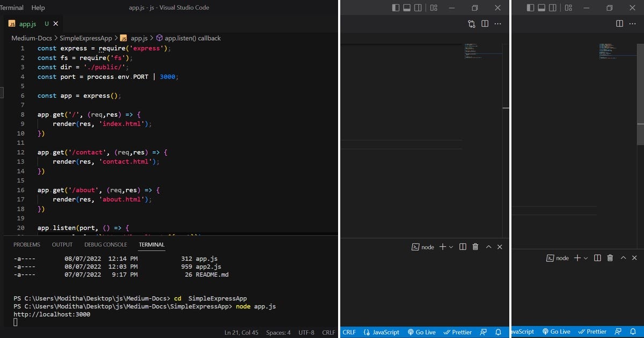Maximize the terminal panel with the chevron
644x338 pixels.
(x=488, y=247)
